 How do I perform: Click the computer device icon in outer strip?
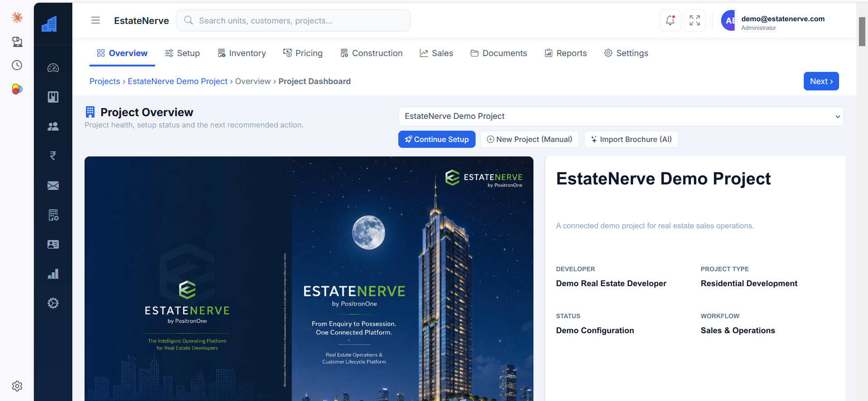click(17, 42)
